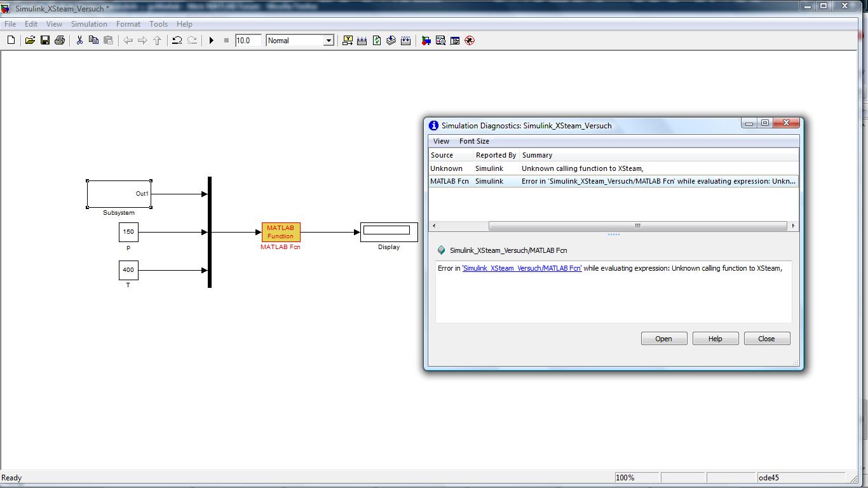Click the Debug icon in the toolbar
Viewport: 868px width, 488px height.
(470, 41)
